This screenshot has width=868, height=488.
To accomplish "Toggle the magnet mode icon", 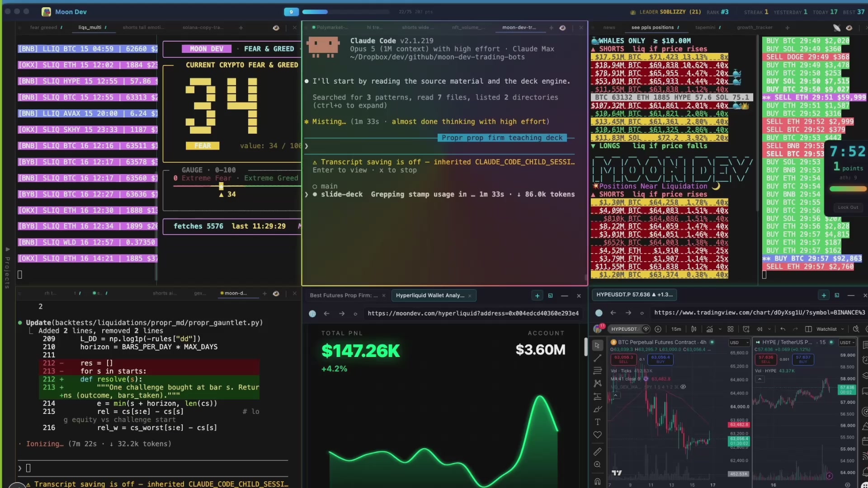I will pos(597,481).
